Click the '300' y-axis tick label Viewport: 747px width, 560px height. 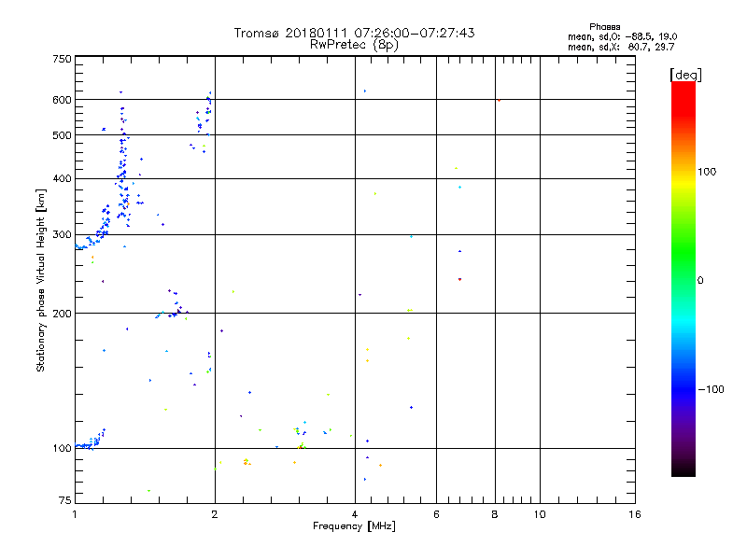point(62,235)
